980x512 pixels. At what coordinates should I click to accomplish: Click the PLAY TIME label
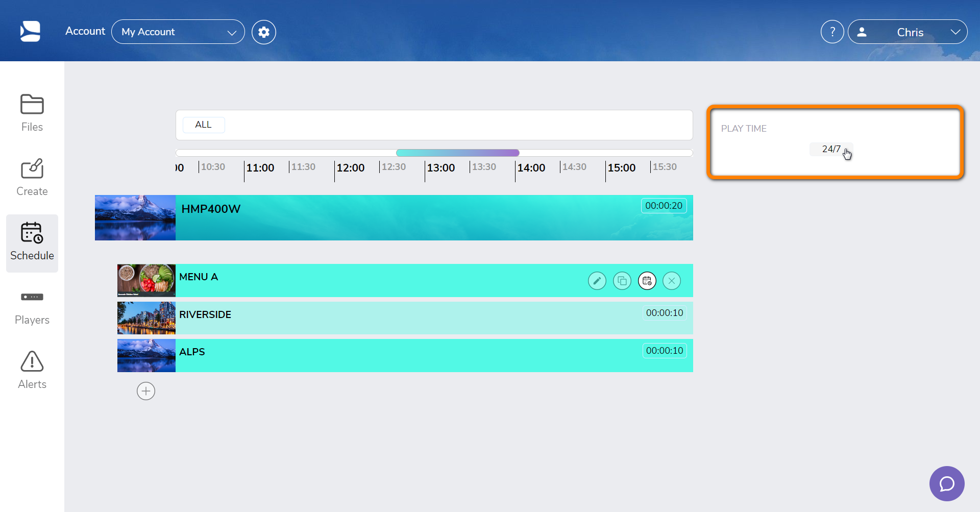(x=744, y=129)
